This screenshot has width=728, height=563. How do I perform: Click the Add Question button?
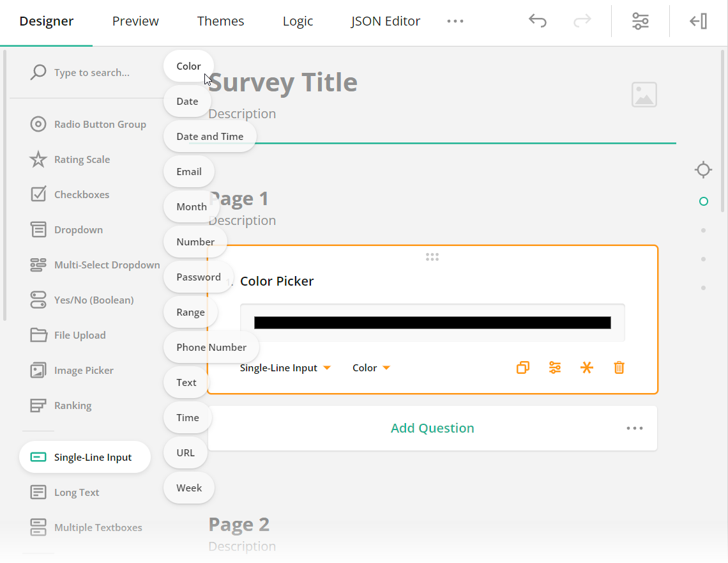(x=432, y=428)
